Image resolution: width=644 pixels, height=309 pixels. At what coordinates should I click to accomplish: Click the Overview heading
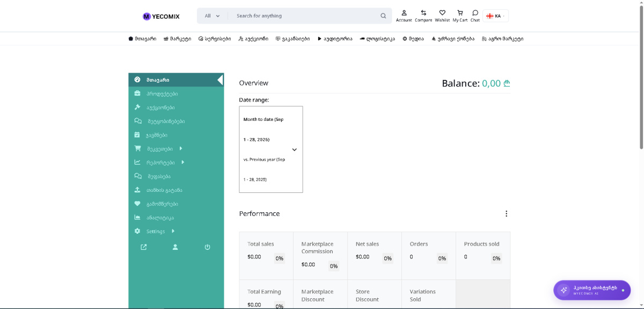coord(254,83)
